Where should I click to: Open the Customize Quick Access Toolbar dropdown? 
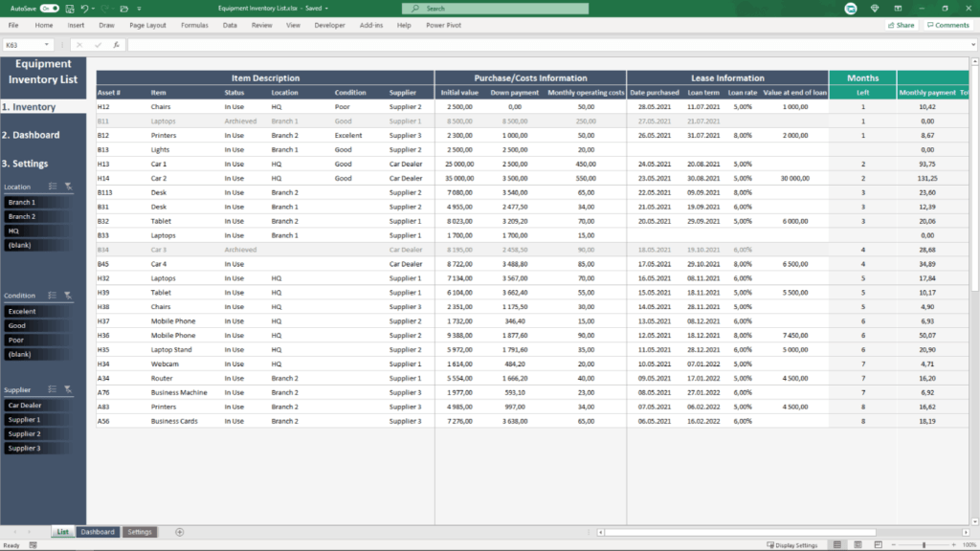139,8
